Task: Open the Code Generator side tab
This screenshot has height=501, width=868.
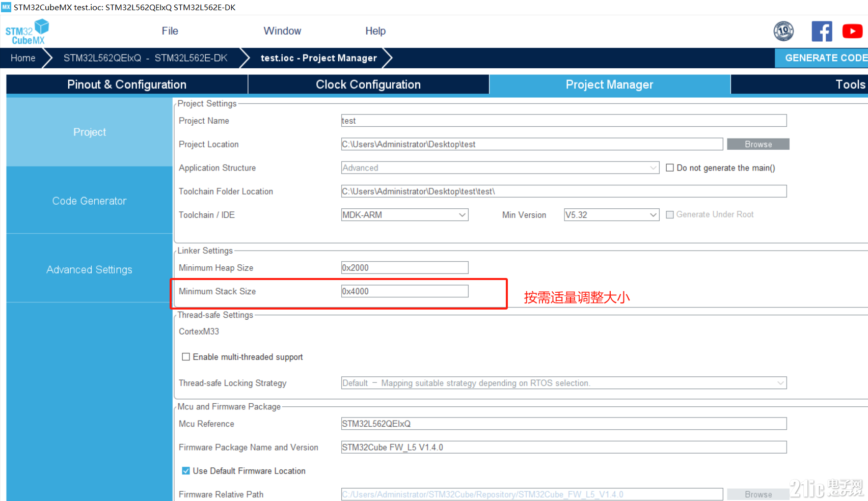Action: 90,201
